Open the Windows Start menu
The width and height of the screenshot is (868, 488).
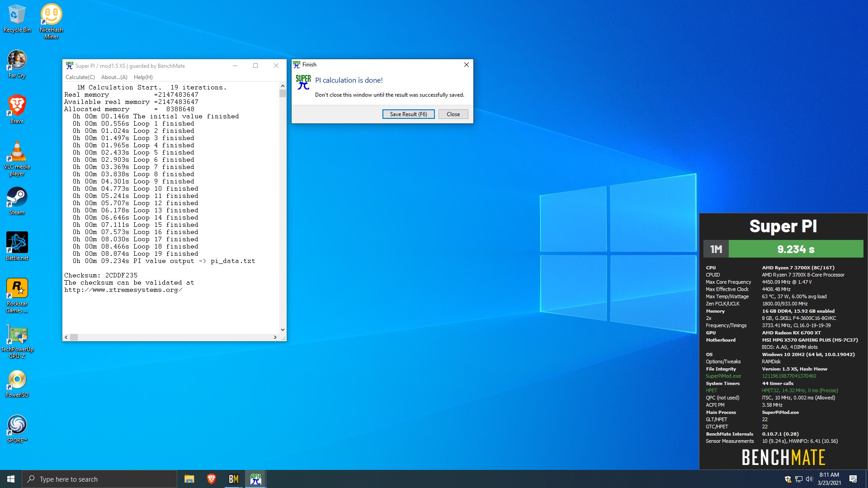click(11, 479)
